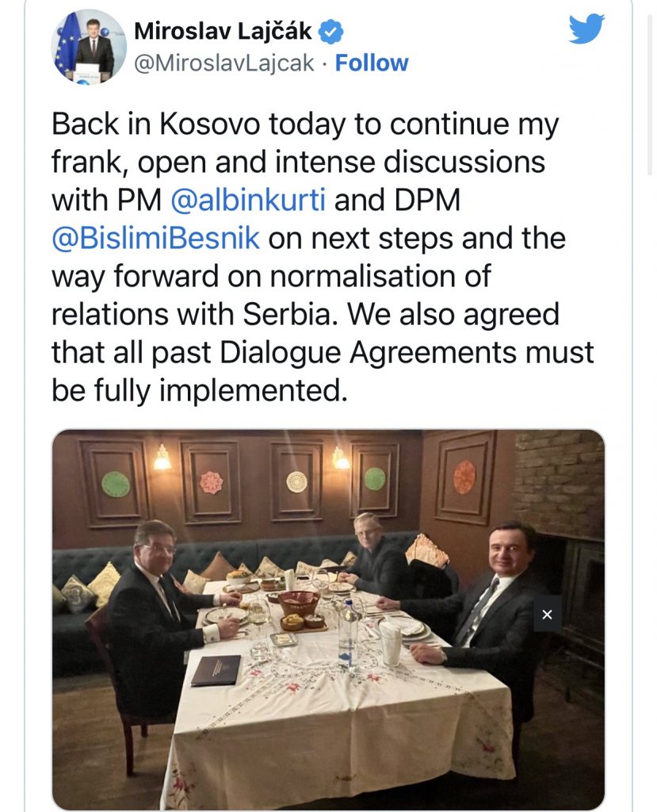Dismiss the photo using the X button
This screenshot has height=812, width=657.
click(x=547, y=614)
